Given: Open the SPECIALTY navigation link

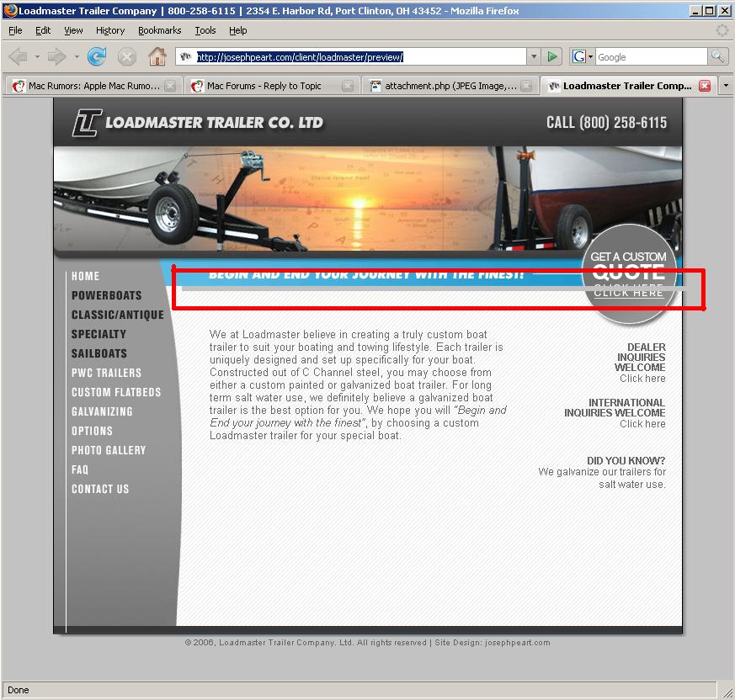Looking at the screenshot, I should 99,334.
